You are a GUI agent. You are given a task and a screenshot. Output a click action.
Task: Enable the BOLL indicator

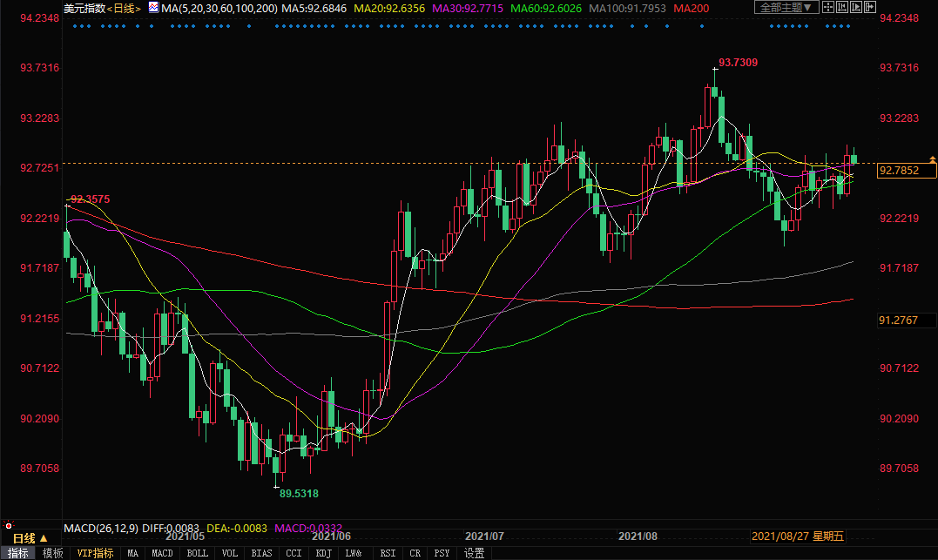[x=198, y=553]
